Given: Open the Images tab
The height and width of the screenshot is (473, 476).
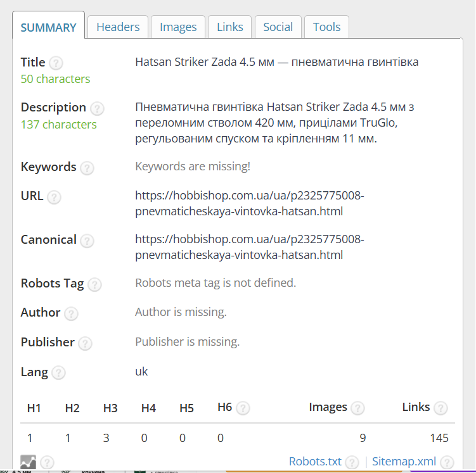Looking at the screenshot, I should (178, 27).
